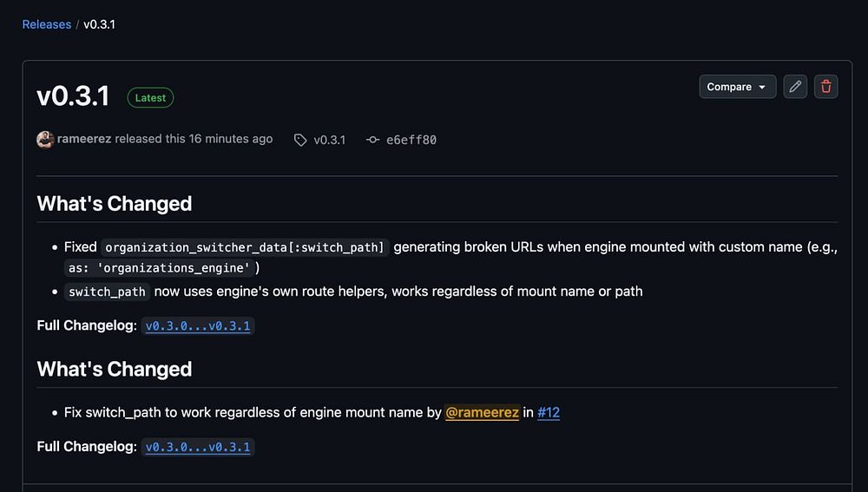This screenshot has width=868, height=492.
Task: Click the pencil edit release icon
Action: click(795, 87)
